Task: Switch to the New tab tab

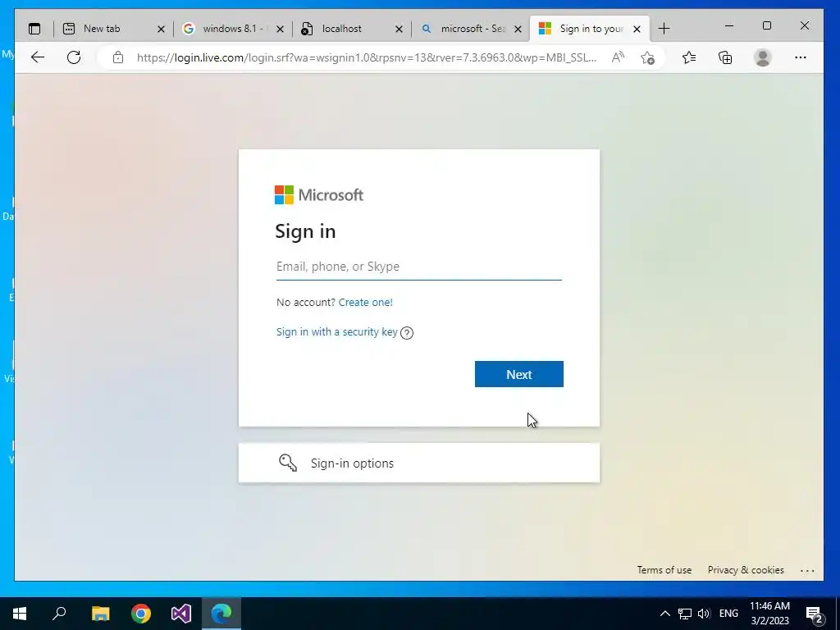Action: click(x=113, y=29)
